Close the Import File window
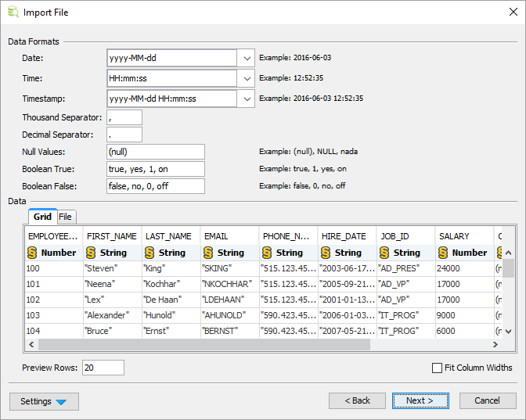 pos(513,12)
